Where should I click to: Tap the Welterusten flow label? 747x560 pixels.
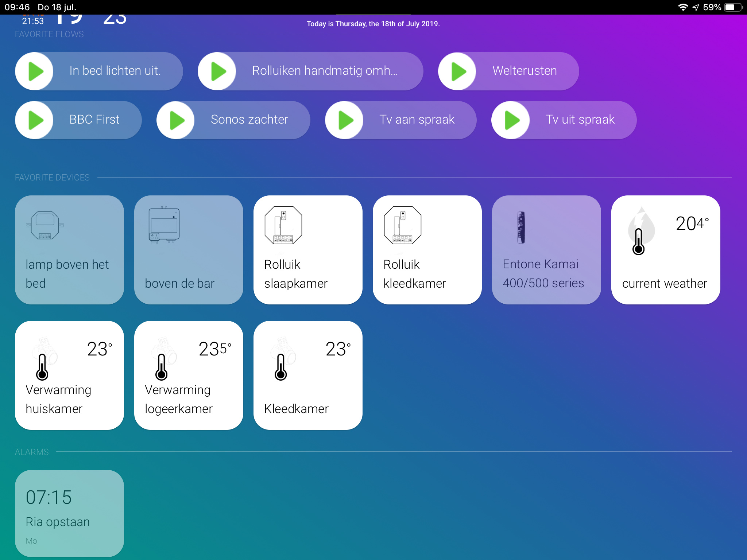525,71
